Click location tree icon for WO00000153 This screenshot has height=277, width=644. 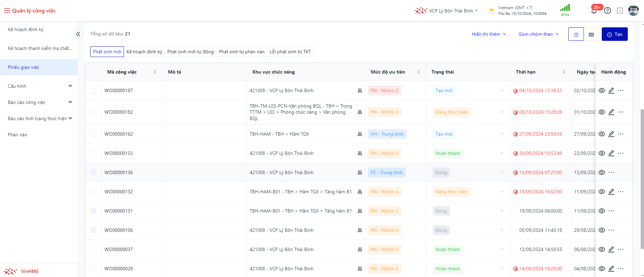360,153
